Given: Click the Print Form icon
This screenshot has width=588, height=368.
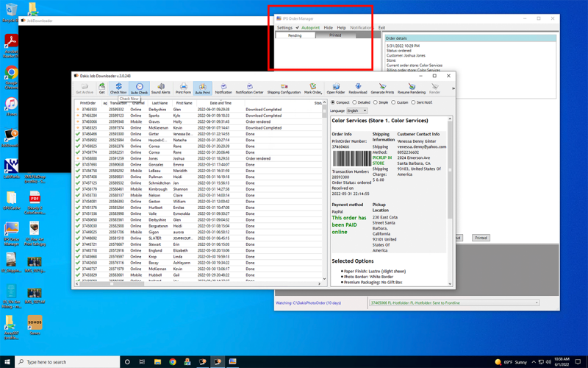Looking at the screenshot, I should click(183, 88).
